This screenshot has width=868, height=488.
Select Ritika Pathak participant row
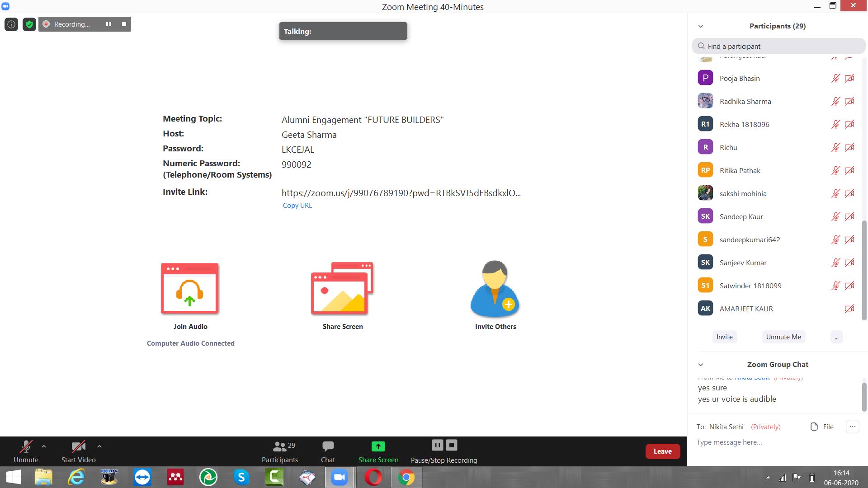[776, 170]
